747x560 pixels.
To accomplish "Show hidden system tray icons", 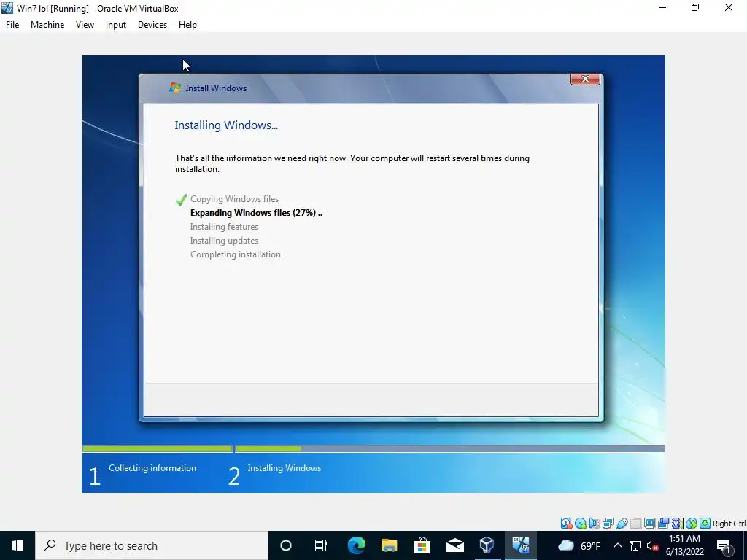I will (617, 545).
